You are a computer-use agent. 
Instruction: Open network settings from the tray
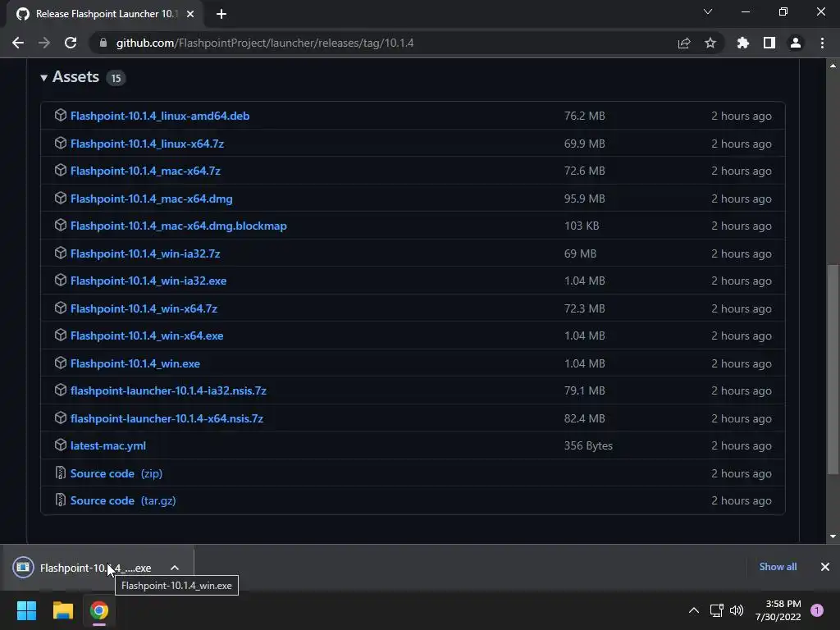pyautogui.click(x=716, y=610)
